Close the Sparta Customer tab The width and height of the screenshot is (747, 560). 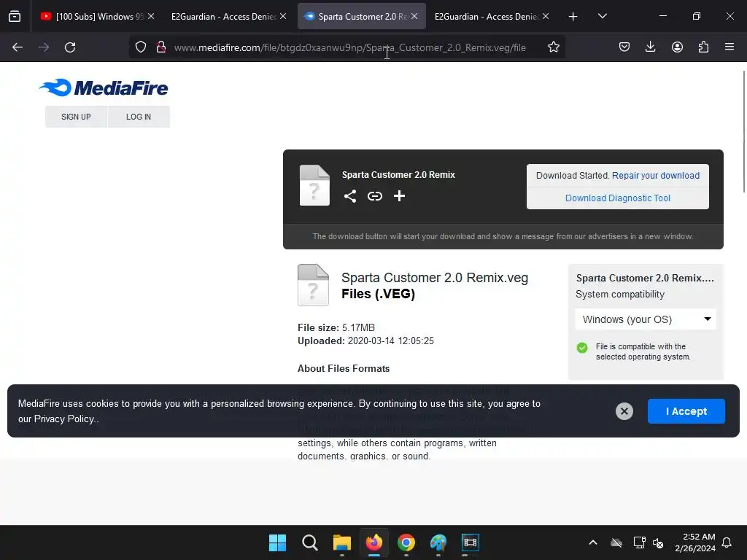tap(414, 16)
